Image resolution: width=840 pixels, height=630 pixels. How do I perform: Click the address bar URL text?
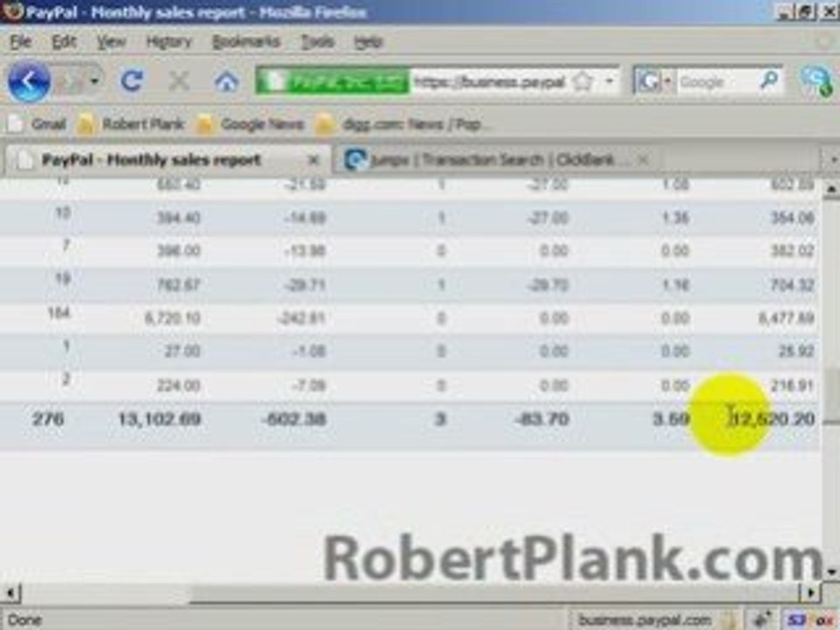(x=489, y=82)
